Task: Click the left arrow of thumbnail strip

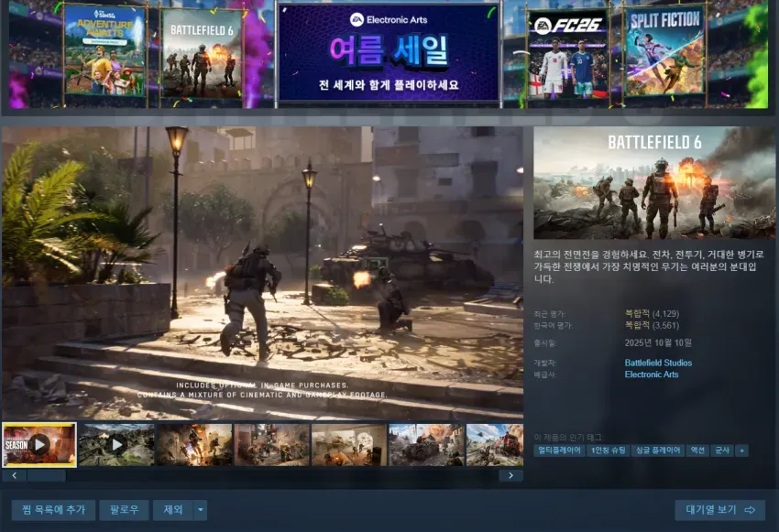Action: (x=15, y=475)
